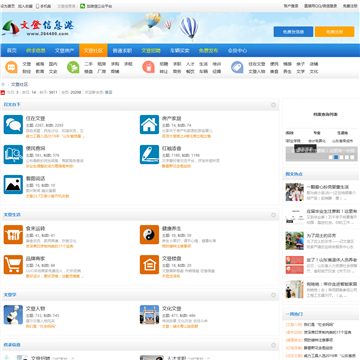
Task: Collapse the section containing 住在文登 forum
Action: 274,105
